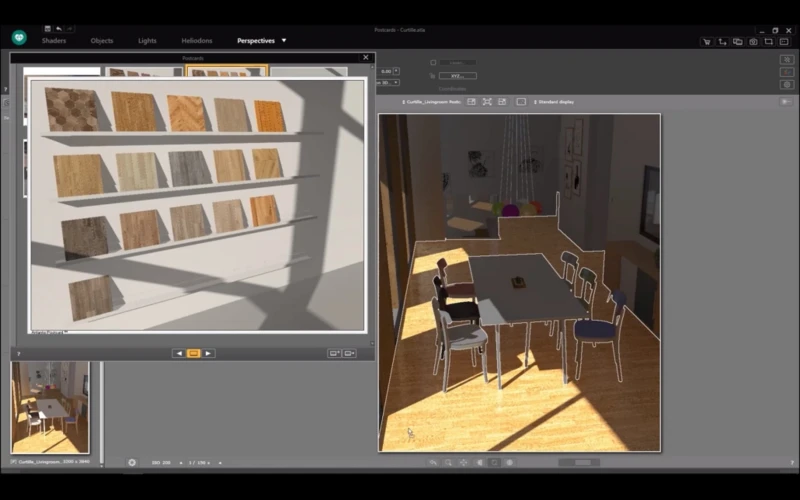Screen dimensions: 800x500
Task: Open the shopping cart media store icon
Action: (x=706, y=41)
